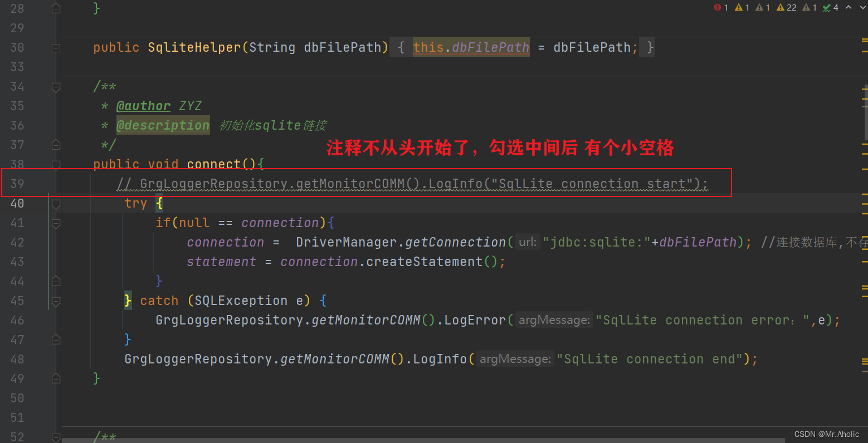
Task: Click 'SQLException' in the catch clause
Action: click(241, 301)
